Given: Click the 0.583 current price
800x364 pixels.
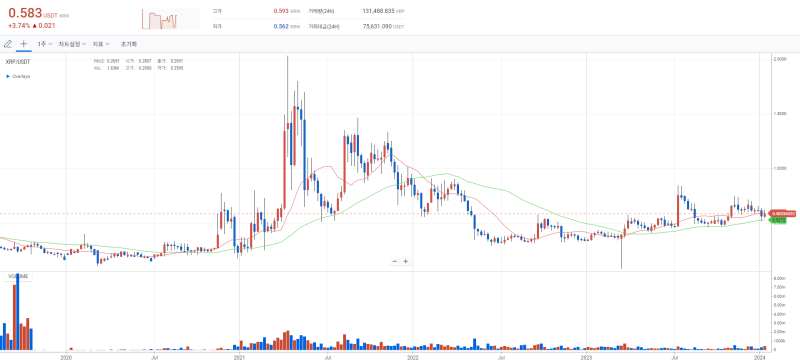Looking at the screenshot, I should point(25,13).
